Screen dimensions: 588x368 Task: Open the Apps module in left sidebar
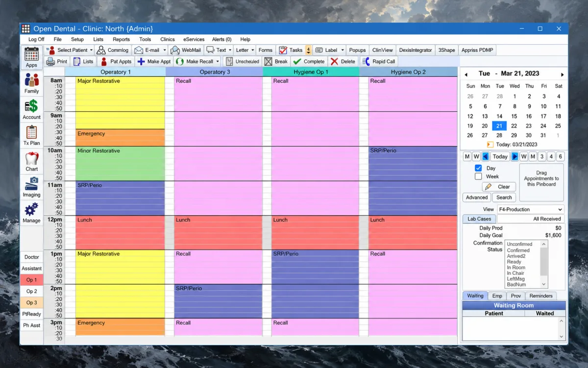click(x=31, y=58)
